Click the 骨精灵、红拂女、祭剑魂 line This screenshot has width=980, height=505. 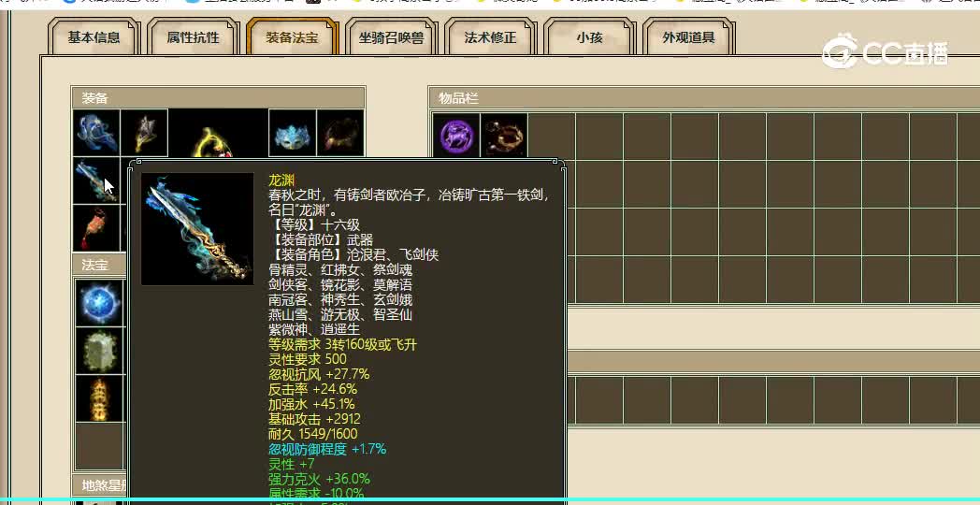pyautogui.click(x=340, y=270)
